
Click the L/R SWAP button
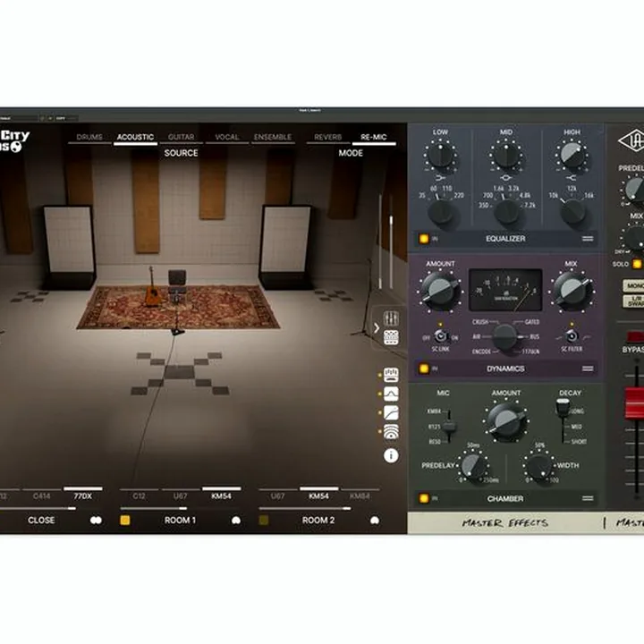click(634, 301)
